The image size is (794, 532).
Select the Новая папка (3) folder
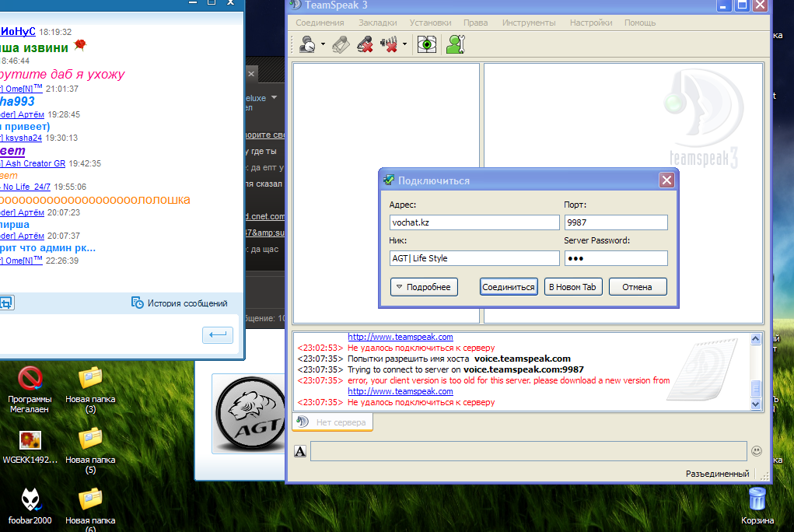click(90, 390)
